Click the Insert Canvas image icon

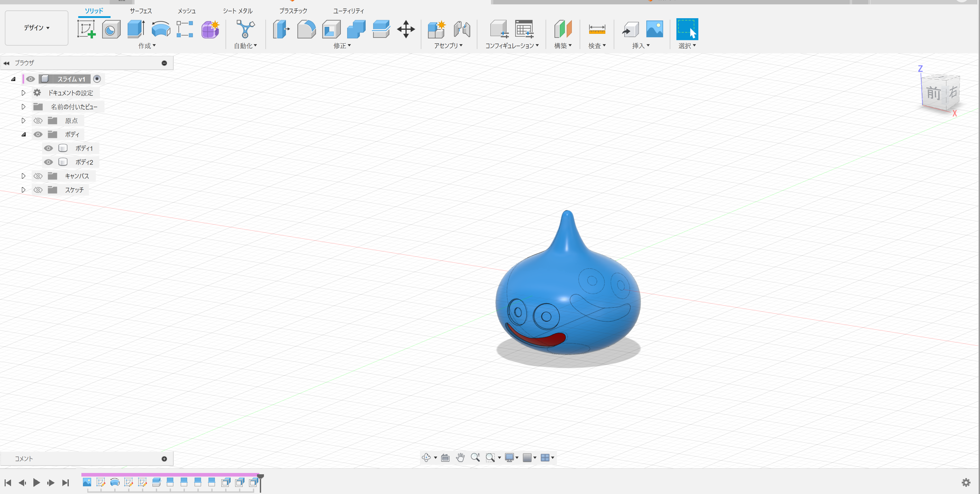pyautogui.click(x=655, y=29)
